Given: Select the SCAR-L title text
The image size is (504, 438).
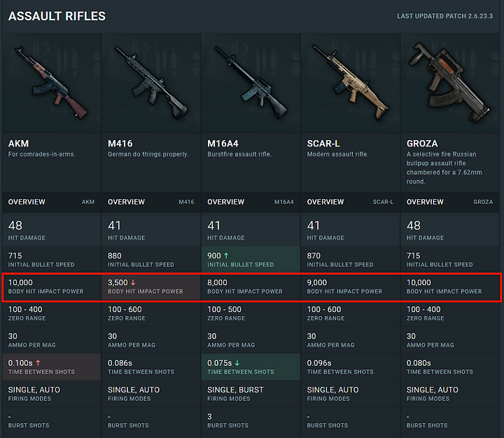Looking at the screenshot, I should (x=323, y=144).
